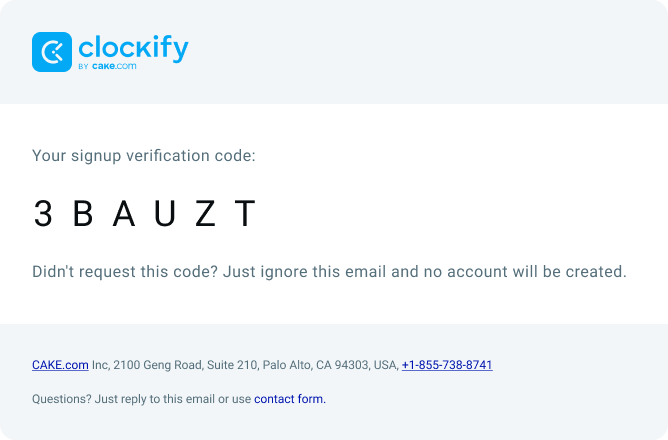Click the 'Didn't request this code?' sentence
Image resolution: width=668 pixels, height=440 pixels.
click(x=125, y=272)
